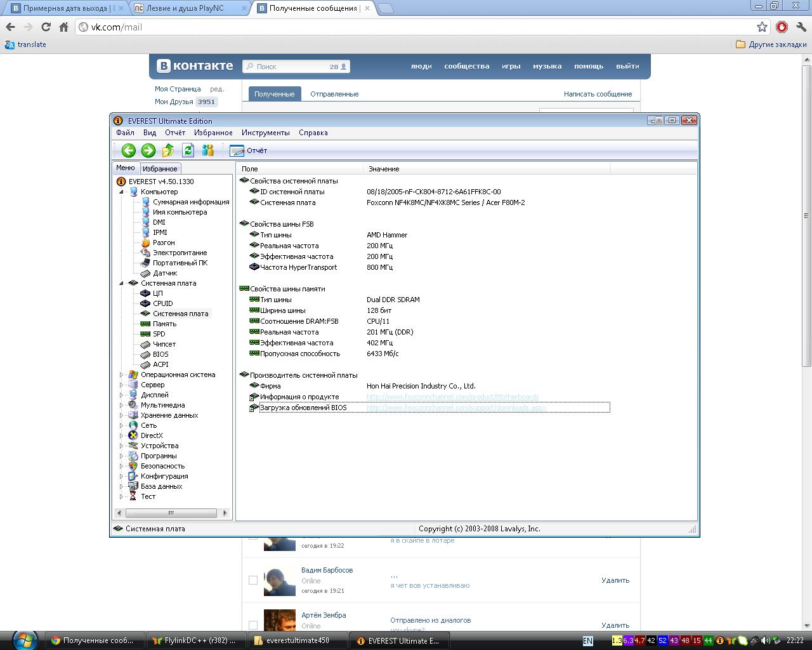Image resolution: width=812 pixels, height=650 pixels.
Task: Click Удалить for Вадим Барбосов message
Action: point(615,580)
